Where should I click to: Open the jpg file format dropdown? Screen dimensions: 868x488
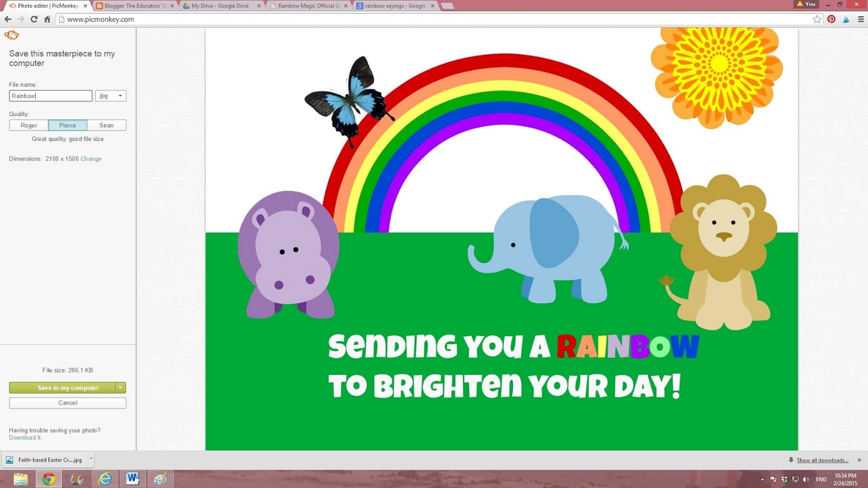pyautogui.click(x=111, y=96)
